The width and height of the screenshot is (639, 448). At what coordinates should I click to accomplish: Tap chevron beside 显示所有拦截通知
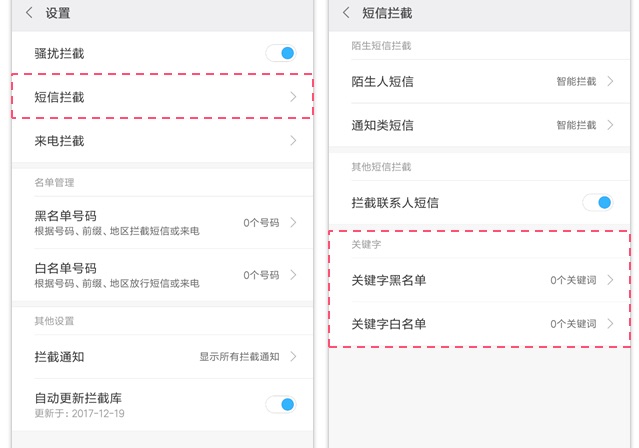point(293,357)
